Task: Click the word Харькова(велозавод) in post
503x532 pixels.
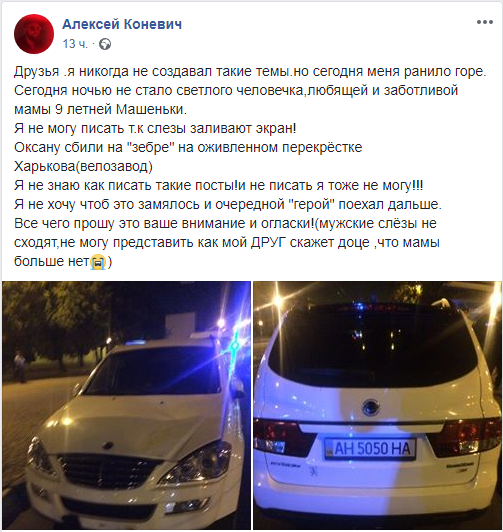Action: point(83,167)
